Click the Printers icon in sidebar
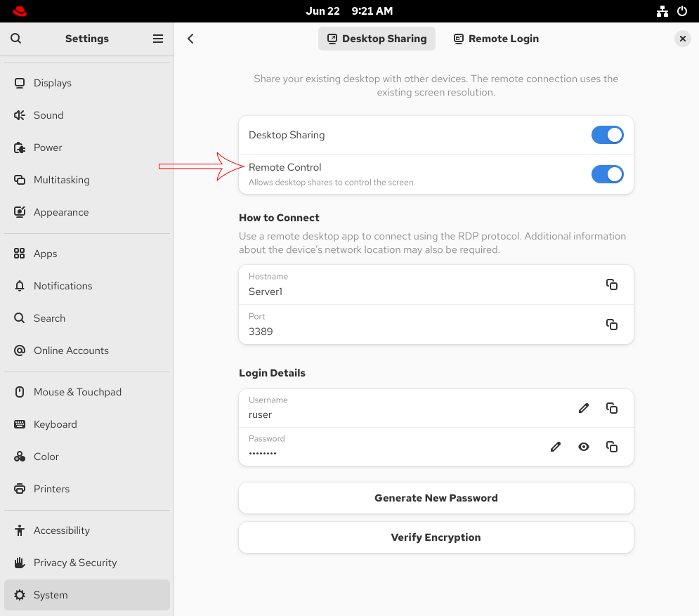 pos(20,489)
